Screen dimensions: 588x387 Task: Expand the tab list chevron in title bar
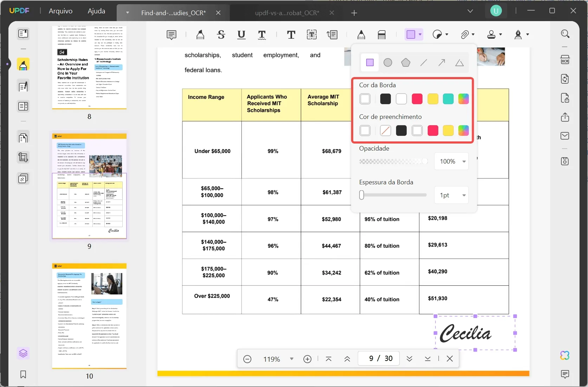(470, 11)
